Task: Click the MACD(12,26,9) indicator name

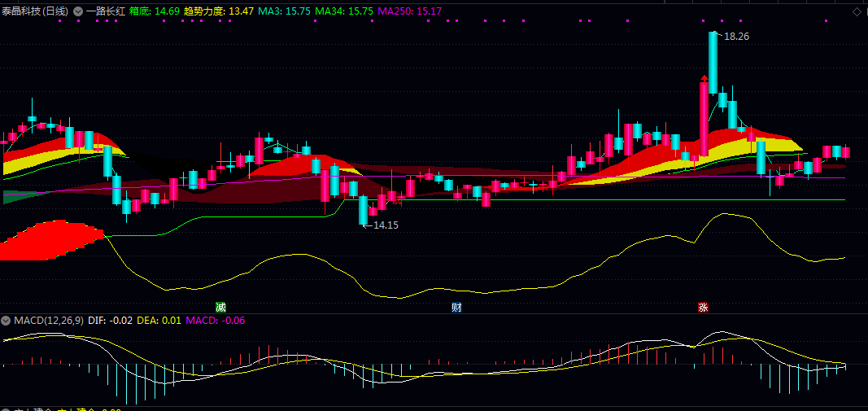Action: pos(49,320)
